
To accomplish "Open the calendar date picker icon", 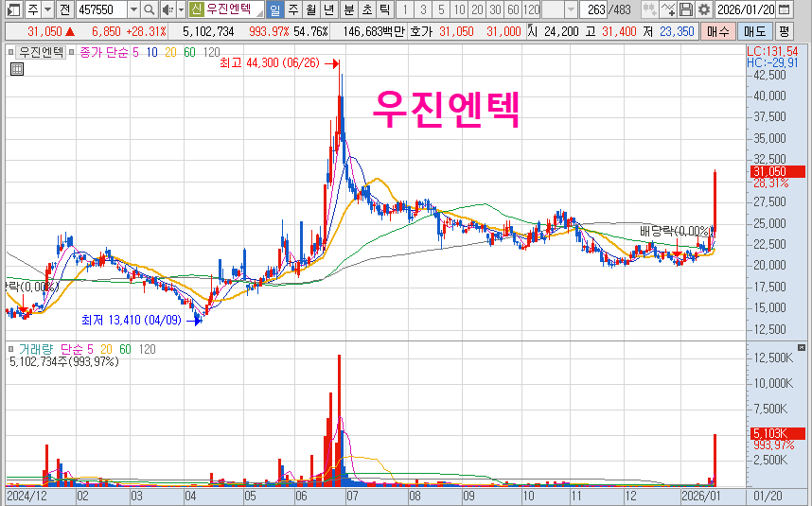I will [785, 9].
